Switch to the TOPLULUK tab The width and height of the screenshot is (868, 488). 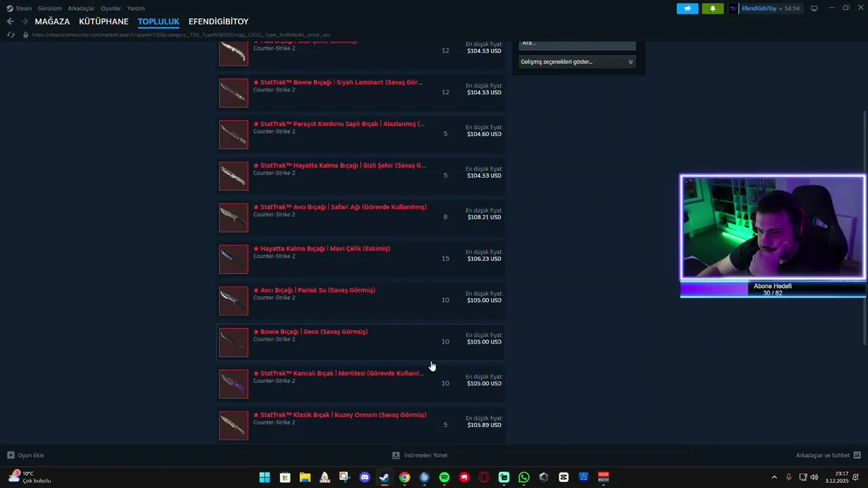pyautogui.click(x=158, y=22)
